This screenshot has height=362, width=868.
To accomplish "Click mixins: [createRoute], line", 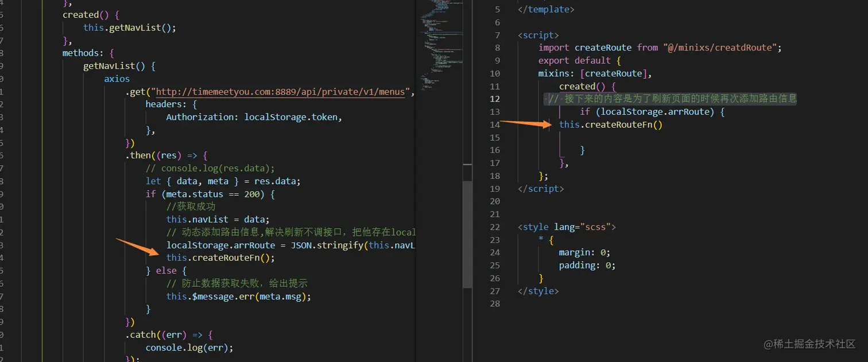I will point(595,73).
